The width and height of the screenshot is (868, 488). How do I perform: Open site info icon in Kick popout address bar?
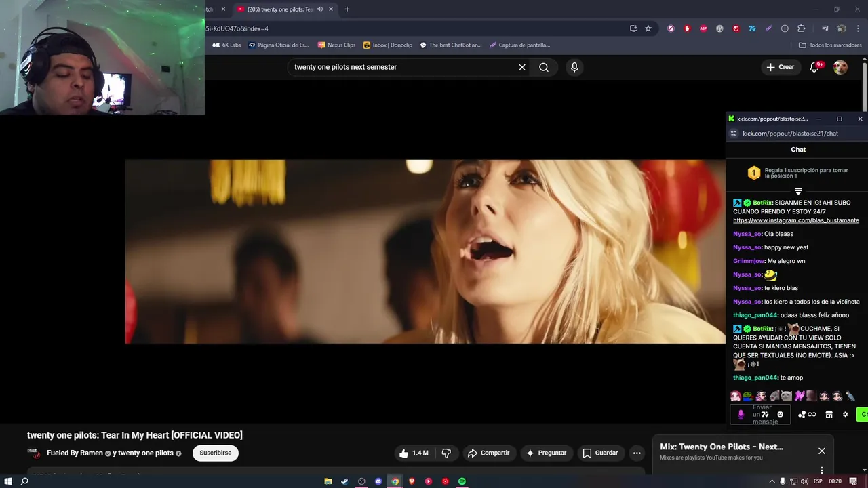click(x=733, y=134)
